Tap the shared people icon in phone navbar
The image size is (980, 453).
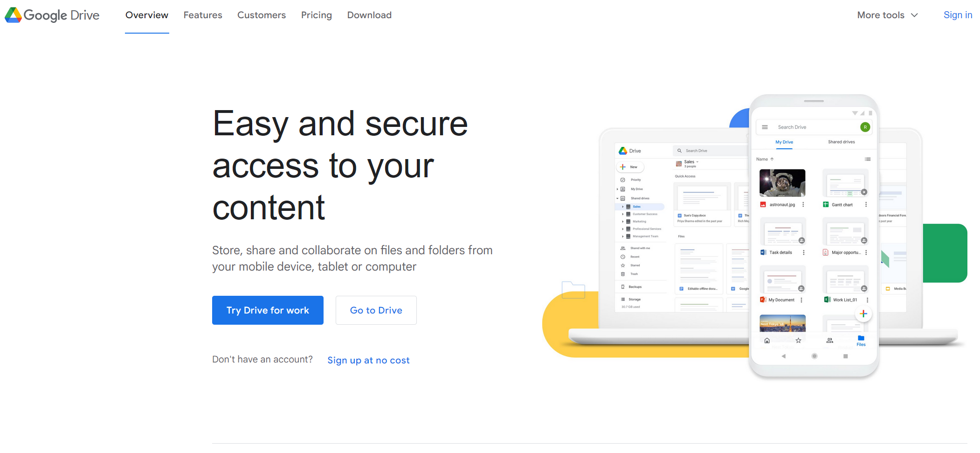829,341
